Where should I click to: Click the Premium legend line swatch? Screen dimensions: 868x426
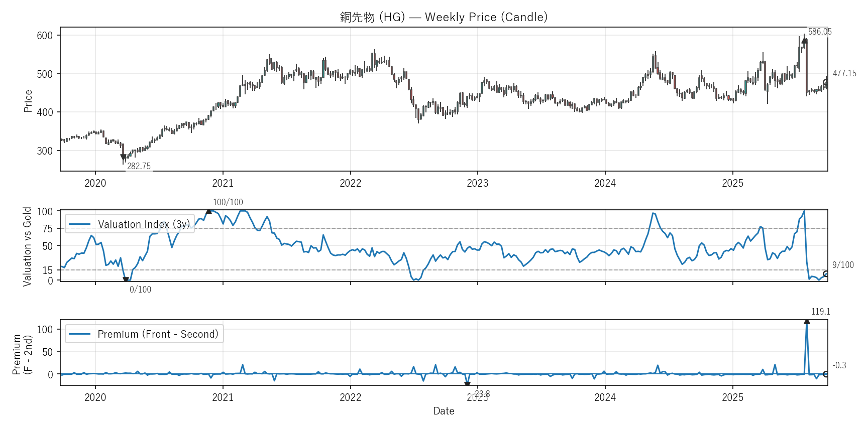click(x=79, y=334)
